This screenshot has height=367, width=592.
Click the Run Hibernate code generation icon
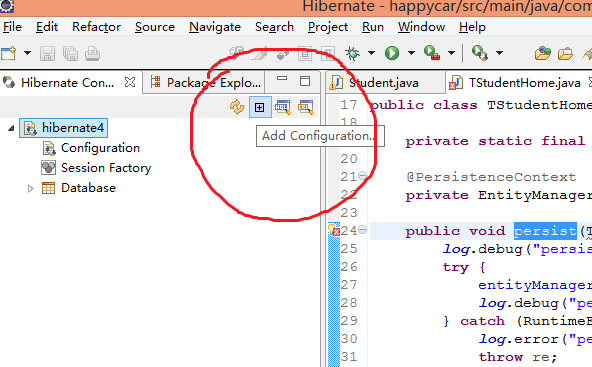[480, 53]
